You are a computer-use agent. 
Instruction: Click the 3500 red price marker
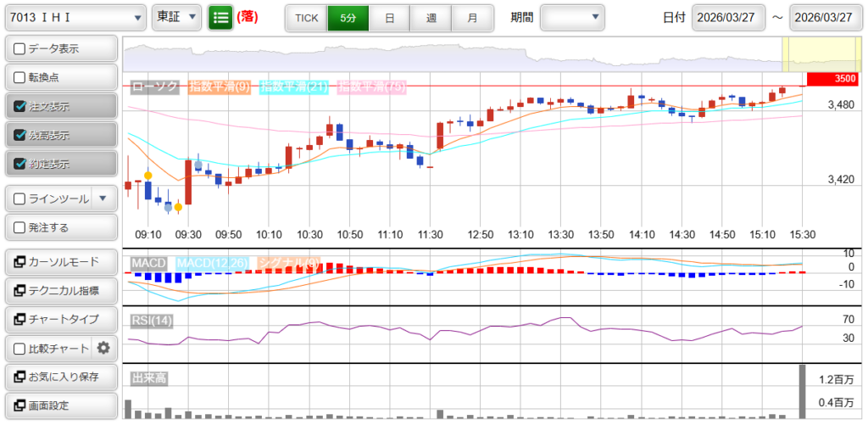pyautogui.click(x=832, y=79)
